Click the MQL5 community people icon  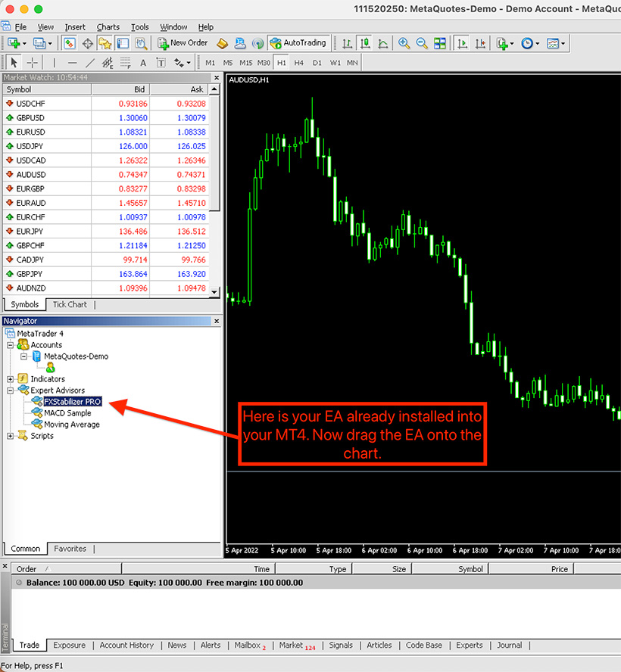[240, 43]
